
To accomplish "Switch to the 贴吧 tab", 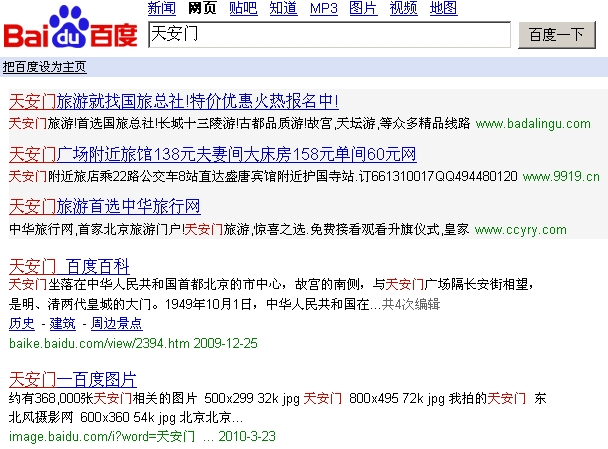I will 243,8.
